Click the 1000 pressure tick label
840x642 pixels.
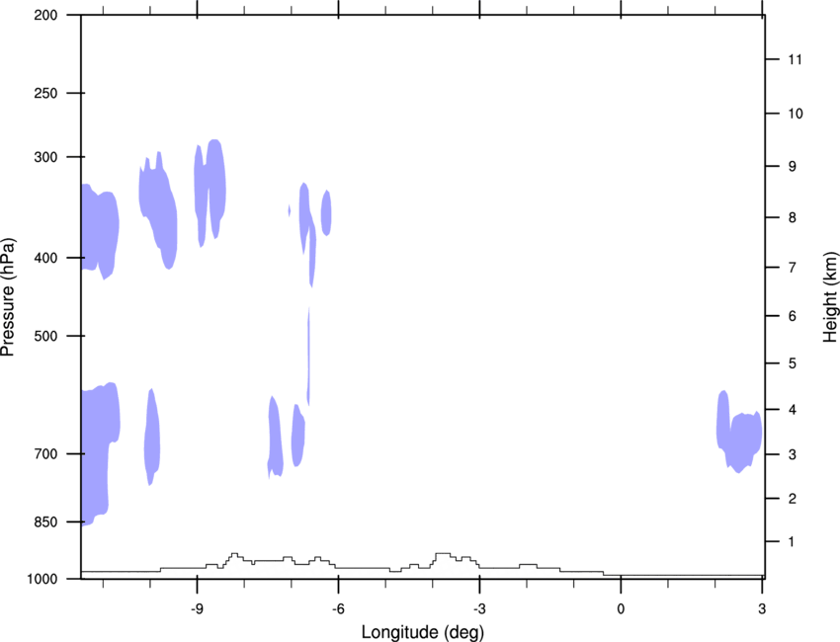[x=42, y=579]
